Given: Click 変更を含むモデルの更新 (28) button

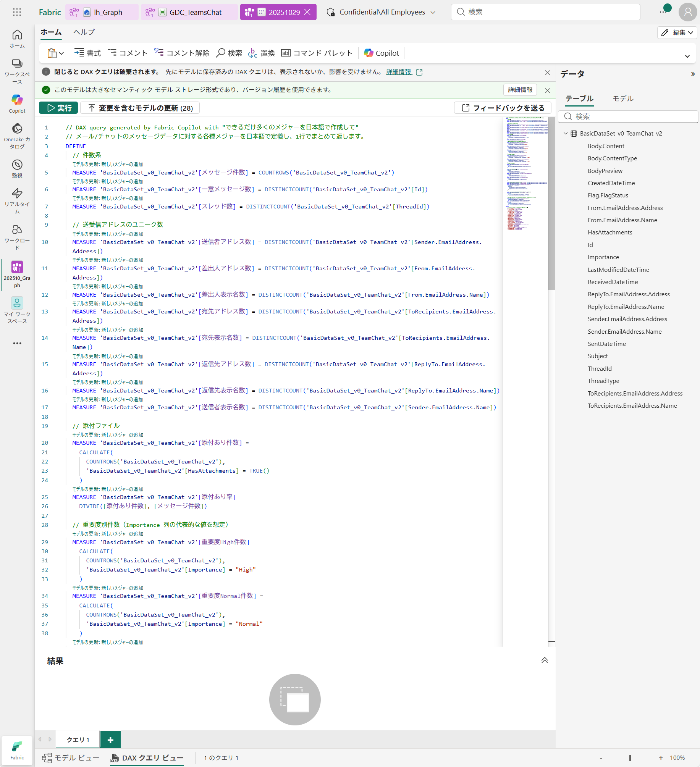Looking at the screenshot, I should [140, 108].
